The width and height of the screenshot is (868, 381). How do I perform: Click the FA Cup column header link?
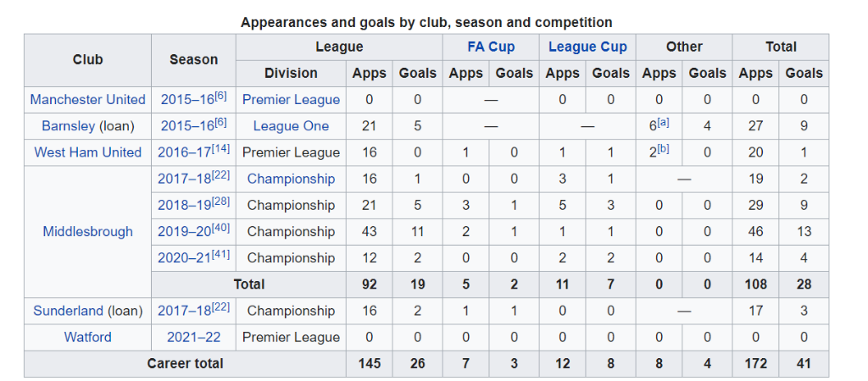point(491,47)
